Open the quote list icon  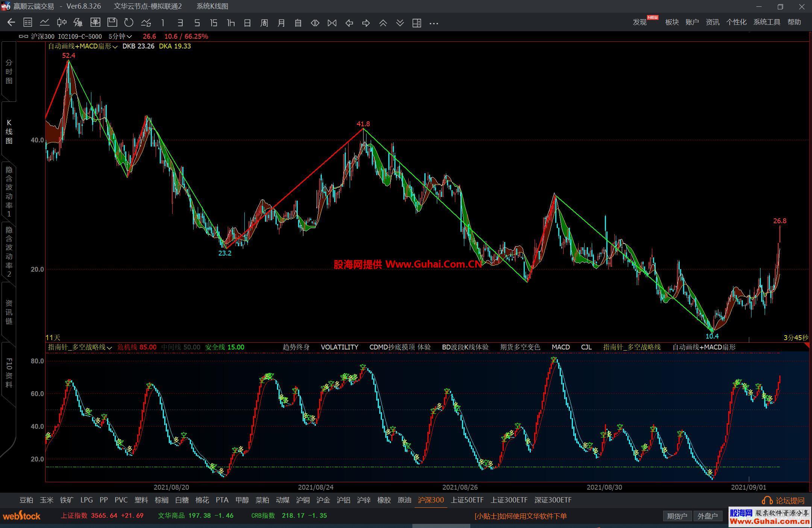27,23
